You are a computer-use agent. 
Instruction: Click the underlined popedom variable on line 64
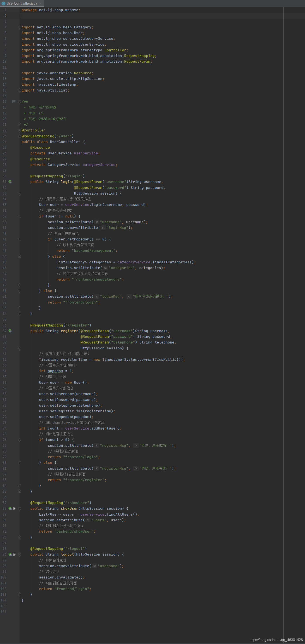pyautogui.click(x=55, y=371)
